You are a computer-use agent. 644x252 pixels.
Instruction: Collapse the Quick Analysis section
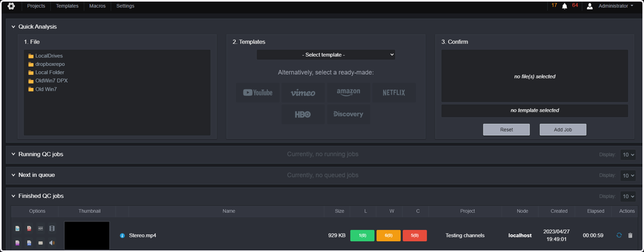click(x=13, y=27)
